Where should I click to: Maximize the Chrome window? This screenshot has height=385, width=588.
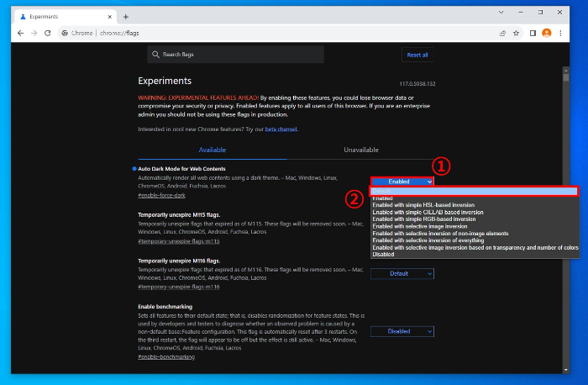click(x=540, y=12)
